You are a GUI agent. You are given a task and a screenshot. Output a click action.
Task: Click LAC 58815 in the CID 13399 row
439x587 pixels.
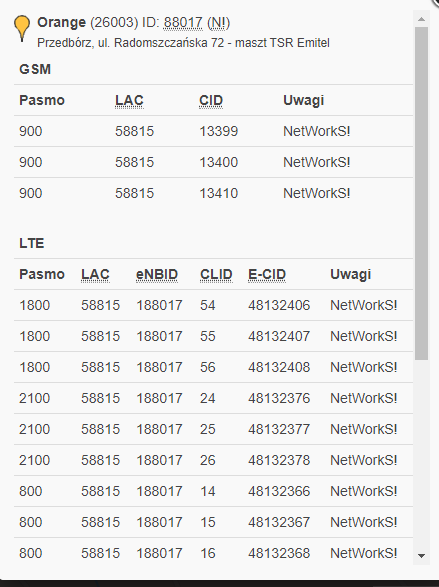tap(134, 131)
